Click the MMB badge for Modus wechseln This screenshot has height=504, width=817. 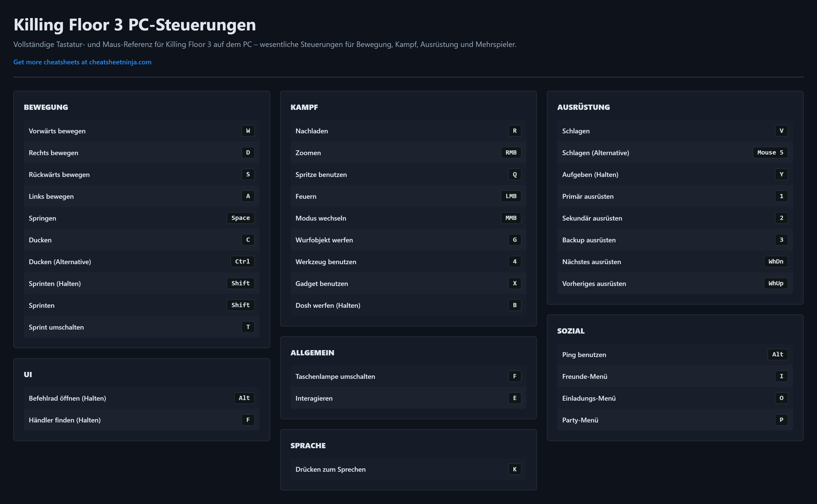pyautogui.click(x=511, y=218)
